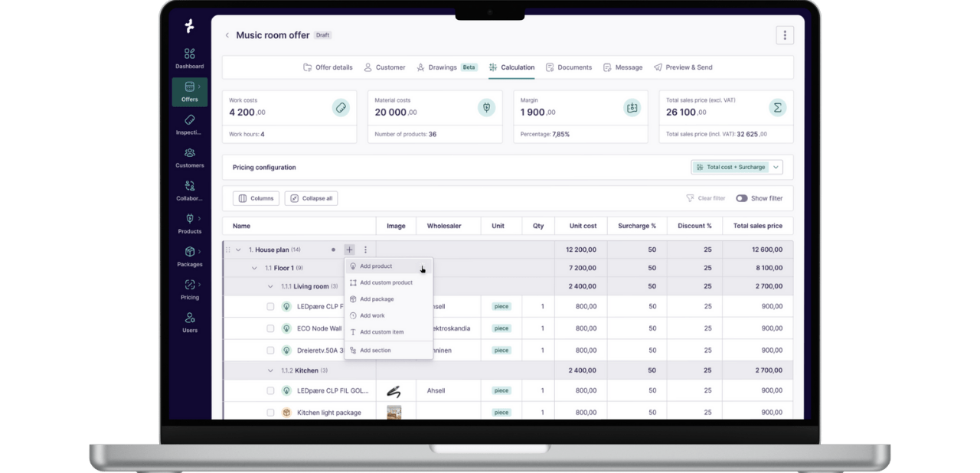Open the Users sidebar section
This screenshot has width=980, height=473.
point(189,322)
